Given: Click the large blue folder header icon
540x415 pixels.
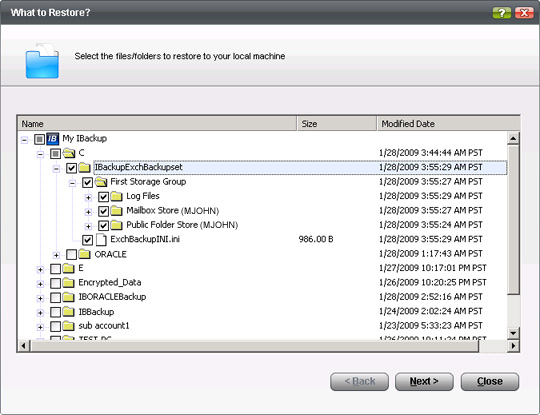Looking at the screenshot, I should coord(42,61).
